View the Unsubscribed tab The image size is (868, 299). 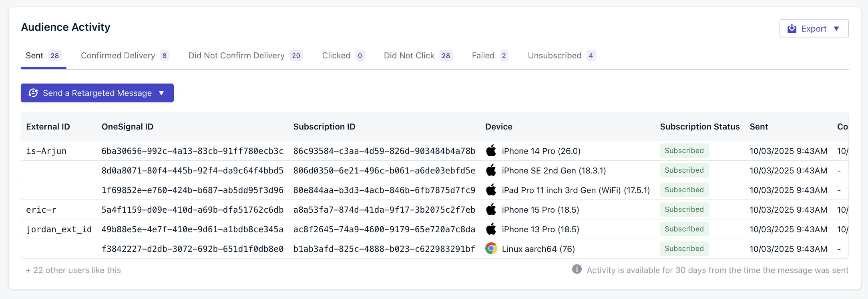pos(555,56)
